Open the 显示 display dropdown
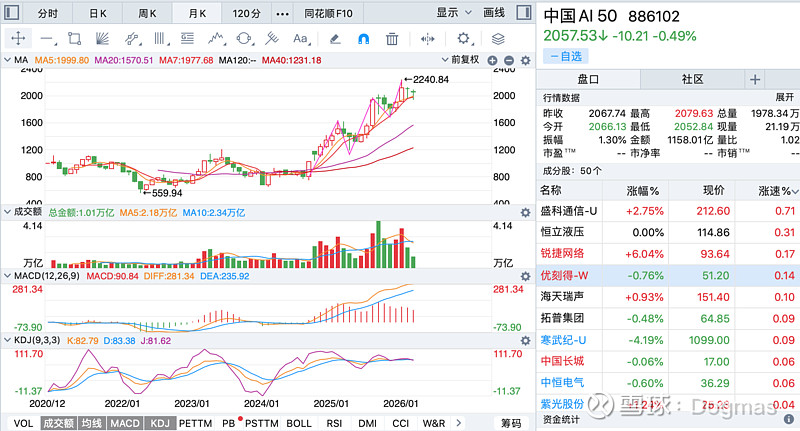Image resolution: width=800 pixels, height=431 pixels. [x=452, y=13]
